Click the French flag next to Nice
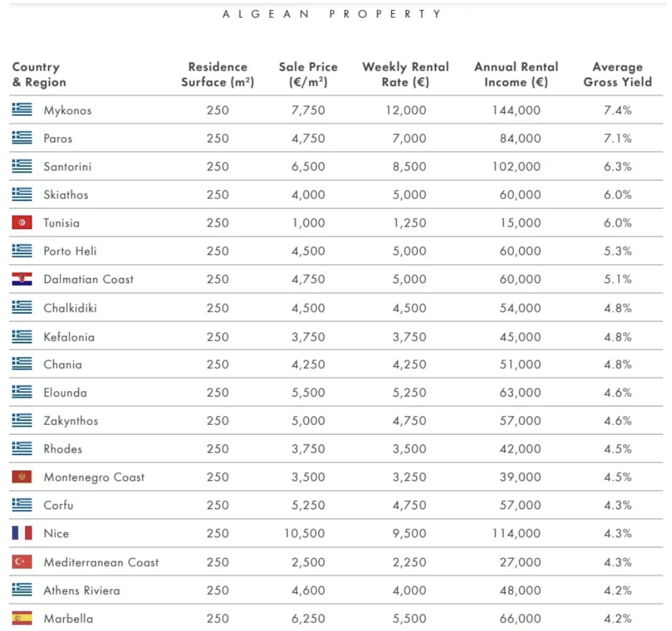 point(22,534)
